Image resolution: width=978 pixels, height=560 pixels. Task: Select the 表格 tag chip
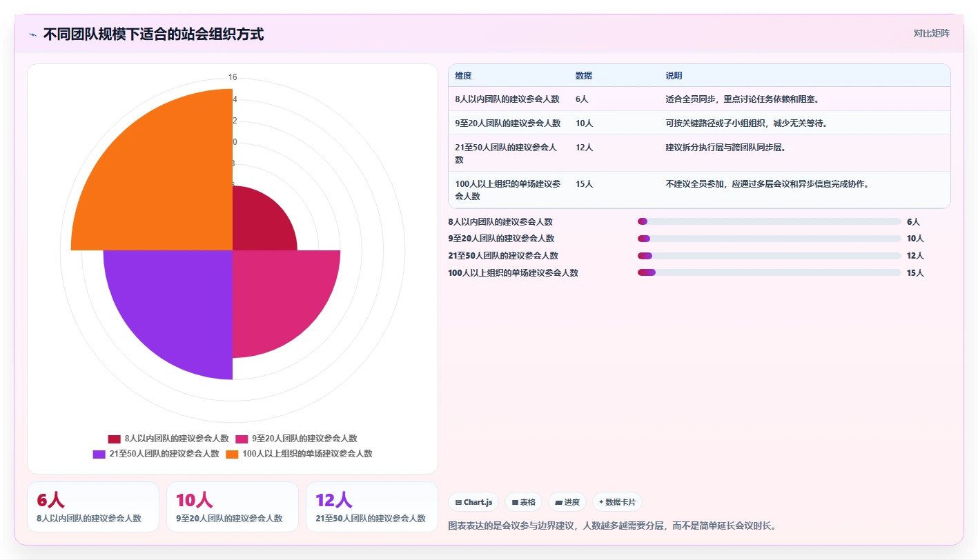tap(523, 502)
